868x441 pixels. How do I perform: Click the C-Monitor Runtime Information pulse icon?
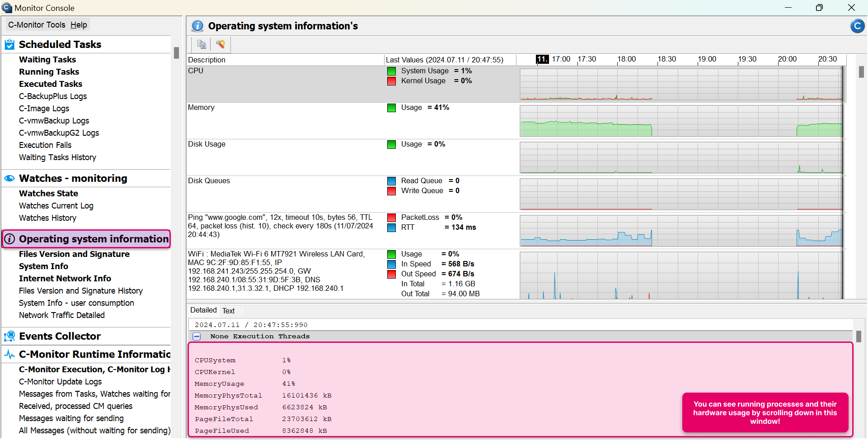[9, 355]
